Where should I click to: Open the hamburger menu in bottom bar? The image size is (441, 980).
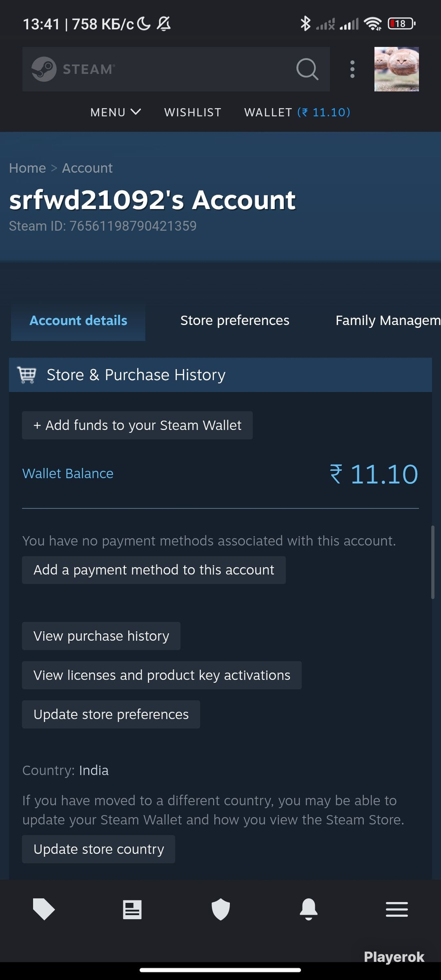tap(397, 909)
